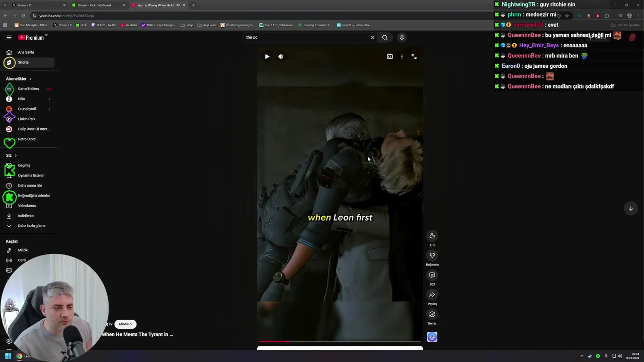This screenshot has width=644, height=362.
Task: Open İndirilenler downloads page
Action: point(28,216)
